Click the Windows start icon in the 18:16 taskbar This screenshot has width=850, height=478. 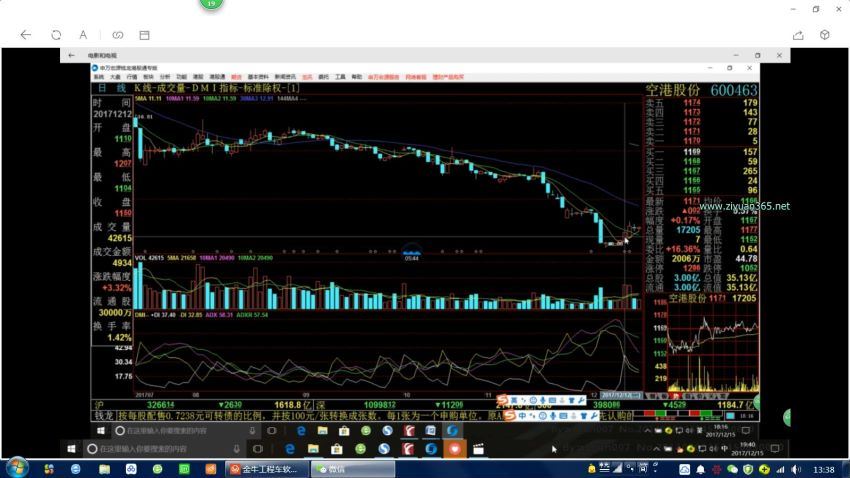coord(101,431)
